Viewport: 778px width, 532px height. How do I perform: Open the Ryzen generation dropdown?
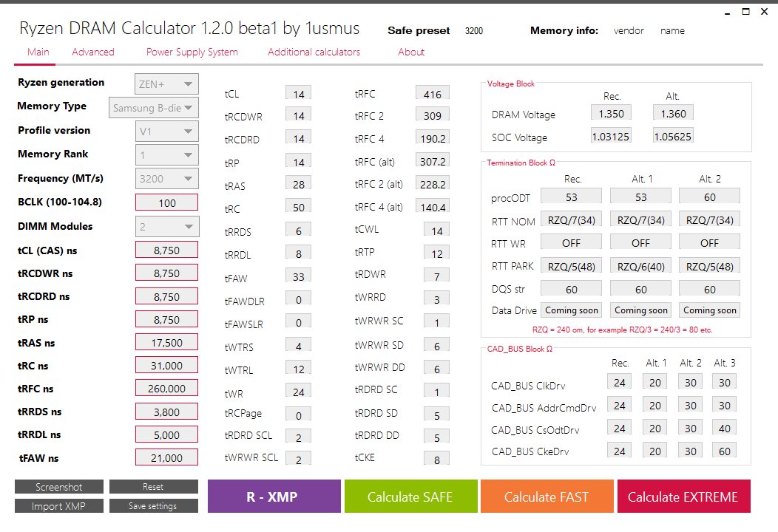[166, 83]
